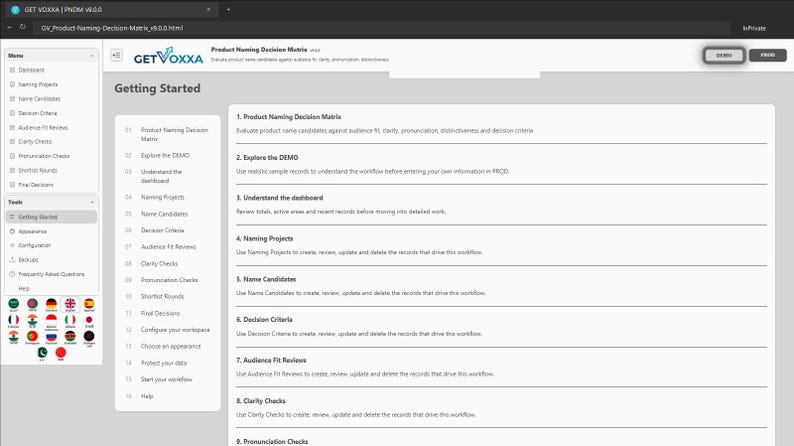Screen dimensions: 794x446
Task: Select the Chinese red flag language
Action: point(61,353)
